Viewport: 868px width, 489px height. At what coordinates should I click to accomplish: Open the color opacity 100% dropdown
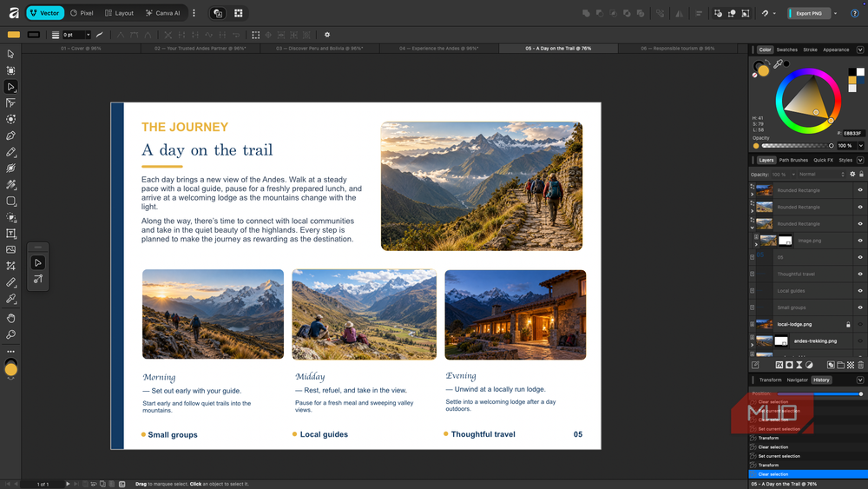point(861,146)
